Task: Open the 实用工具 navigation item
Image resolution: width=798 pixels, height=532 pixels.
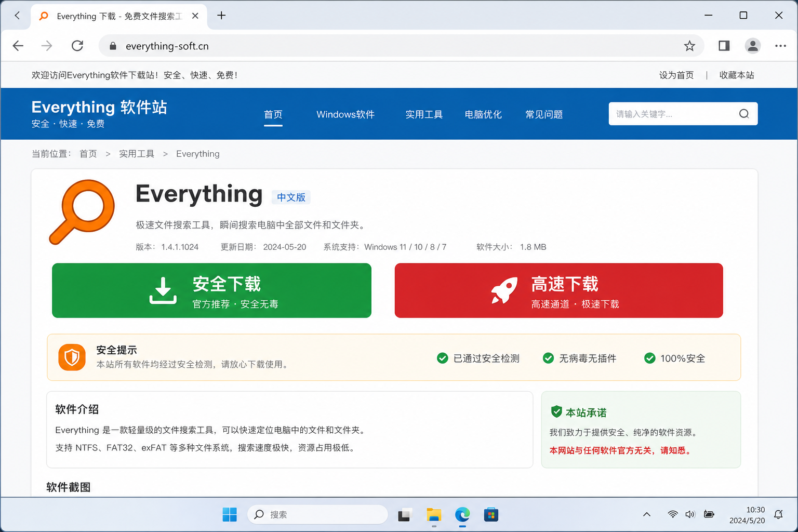Action: click(424, 114)
